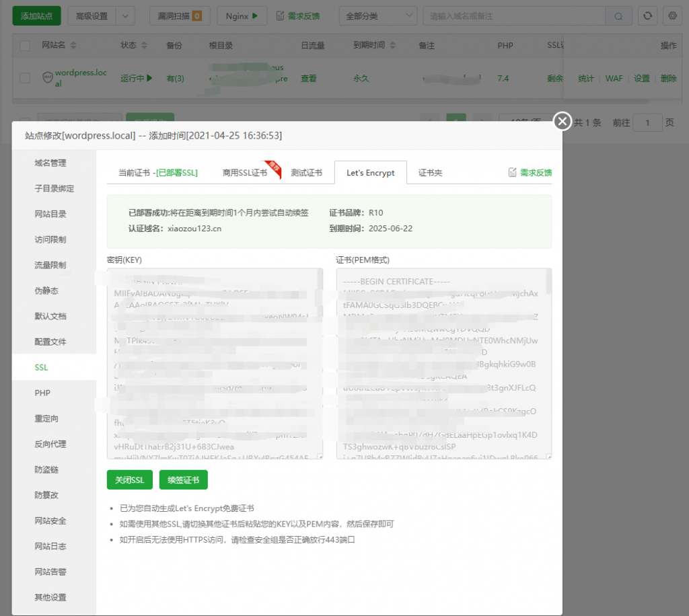This screenshot has width=689, height=616.
Task: Open 高级设置 button
Action: click(92, 16)
